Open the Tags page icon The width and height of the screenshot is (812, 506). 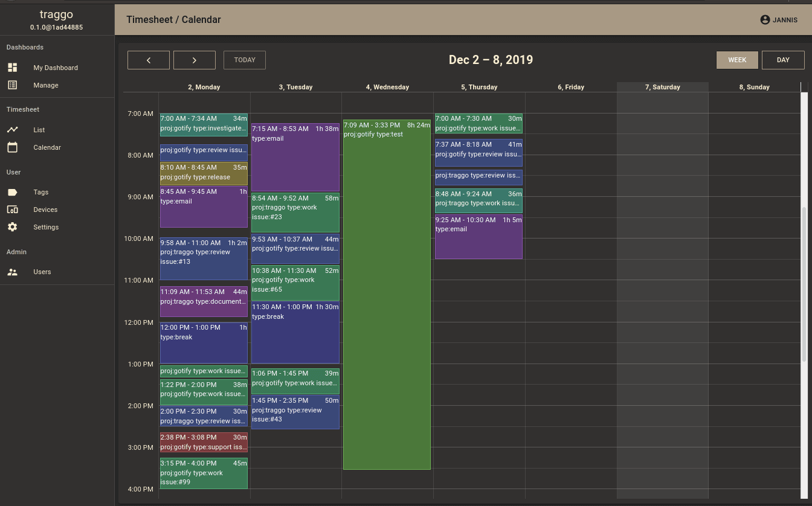pyautogui.click(x=12, y=192)
